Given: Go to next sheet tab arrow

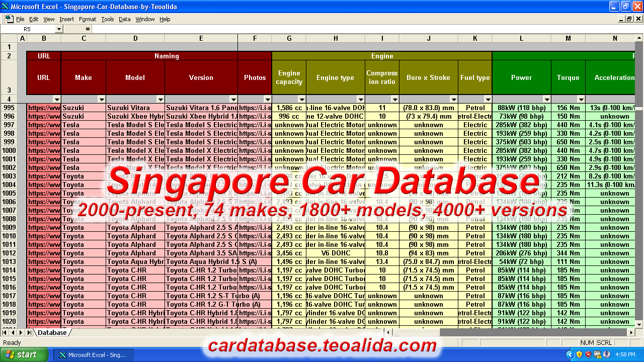Looking at the screenshot, I should pyautogui.click(x=21, y=332).
